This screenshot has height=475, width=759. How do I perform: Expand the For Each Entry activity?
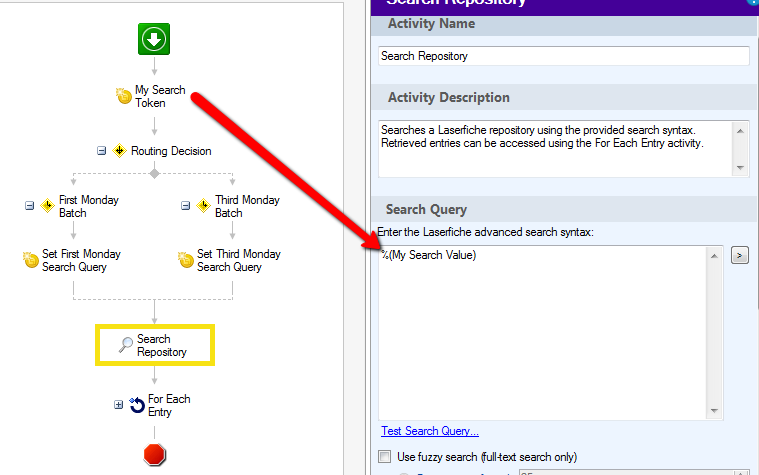click(x=119, y=404)
